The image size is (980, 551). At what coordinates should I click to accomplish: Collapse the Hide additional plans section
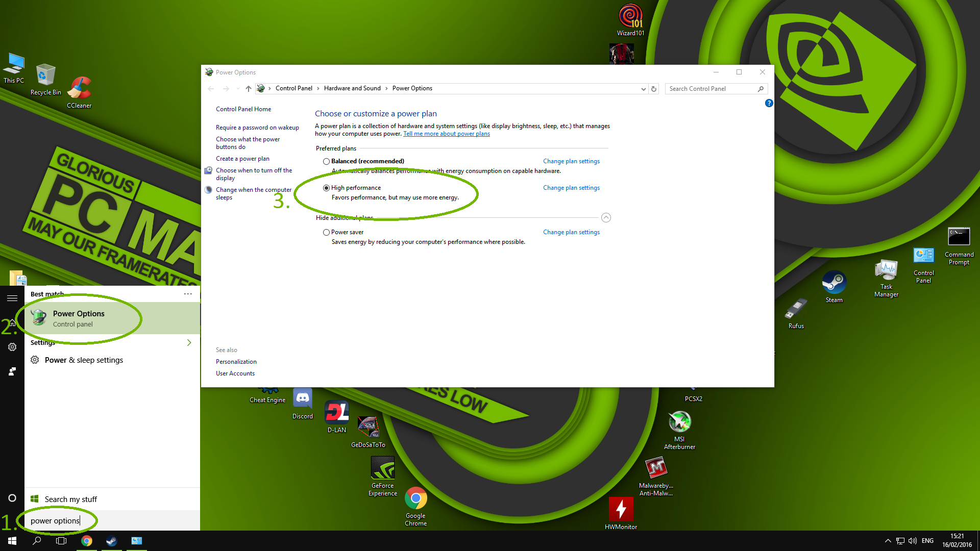click(606, 218)
